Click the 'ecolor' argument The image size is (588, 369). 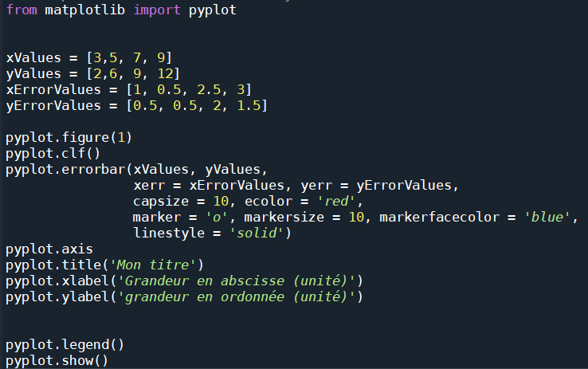coord(269,202)
